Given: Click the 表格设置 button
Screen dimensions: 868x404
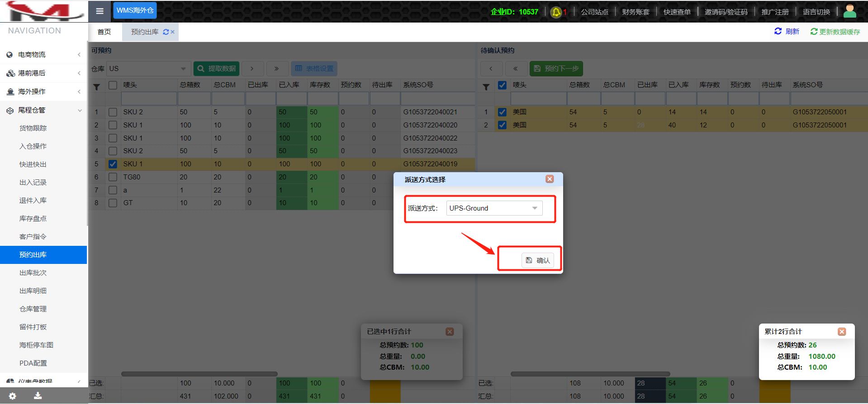Looking at the screenshot, I should 314,69.
